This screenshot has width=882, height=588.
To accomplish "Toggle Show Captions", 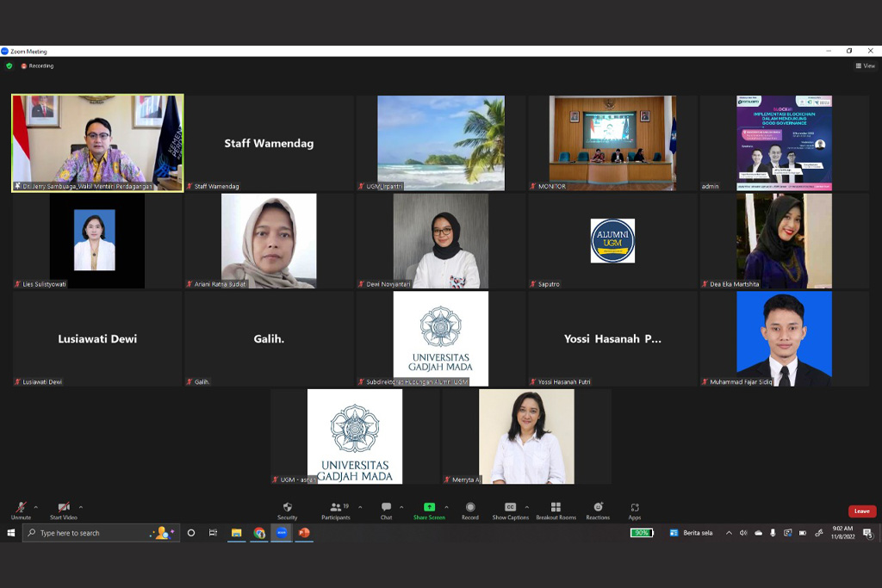I will [x=510, y=507].
